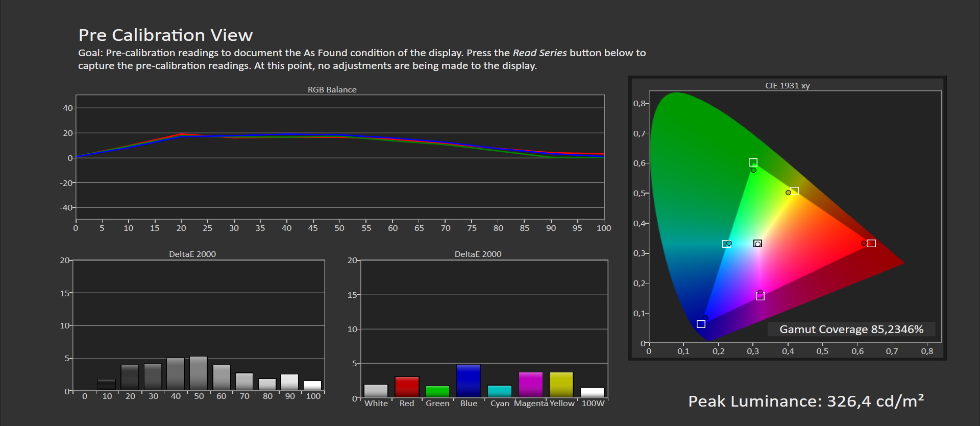Click the magenta target square on CIE chart

point(760,296)
